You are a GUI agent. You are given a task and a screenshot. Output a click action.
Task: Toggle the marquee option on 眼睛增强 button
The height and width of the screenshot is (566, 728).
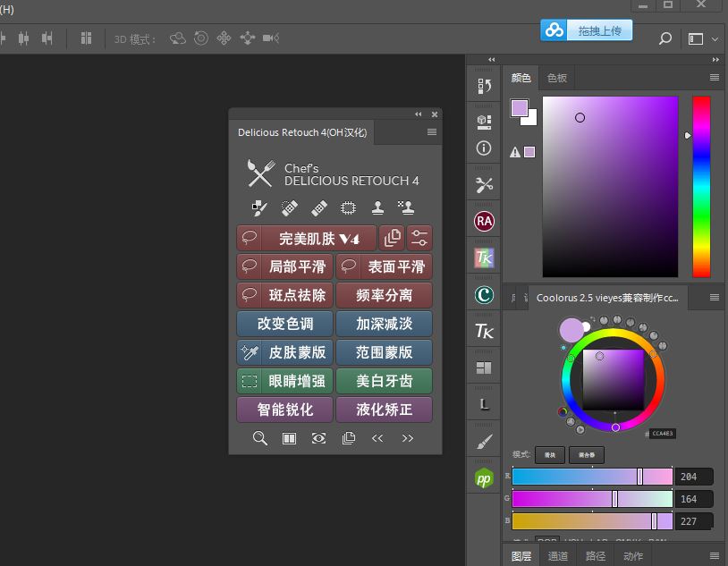(250, 381)
